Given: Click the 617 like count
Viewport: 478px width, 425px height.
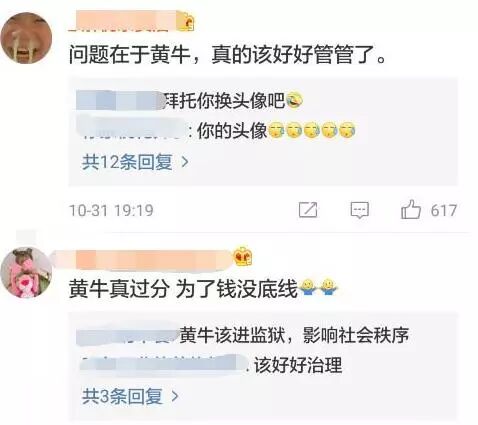Looking at the screenshot, I should 444,211.
